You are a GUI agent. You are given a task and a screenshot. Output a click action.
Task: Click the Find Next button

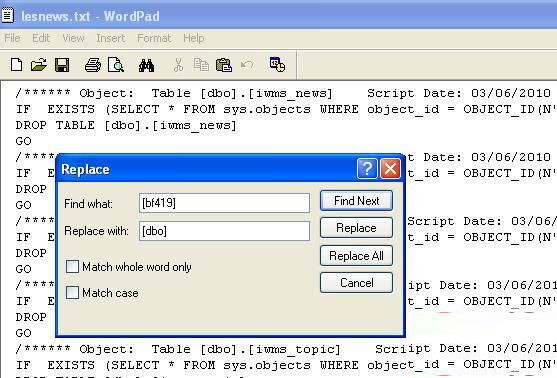pyautogui.click(x=356, y=201)
